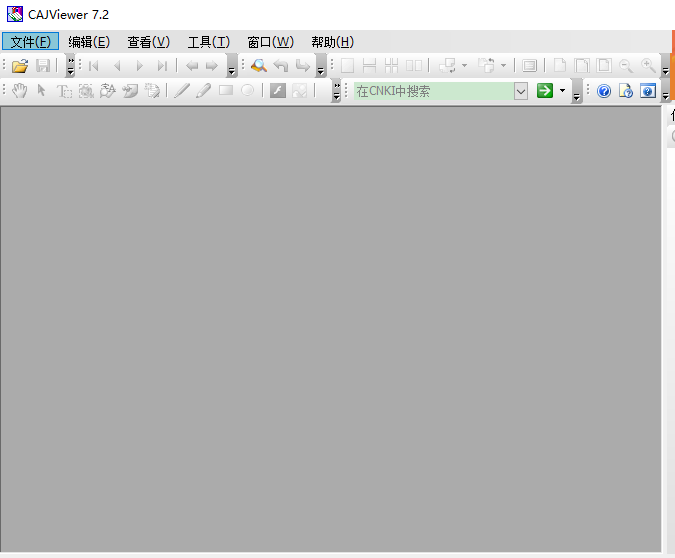Screen dimensions: 675x558
Task: Select the highlighter pen tool
Action: [204, 90]
